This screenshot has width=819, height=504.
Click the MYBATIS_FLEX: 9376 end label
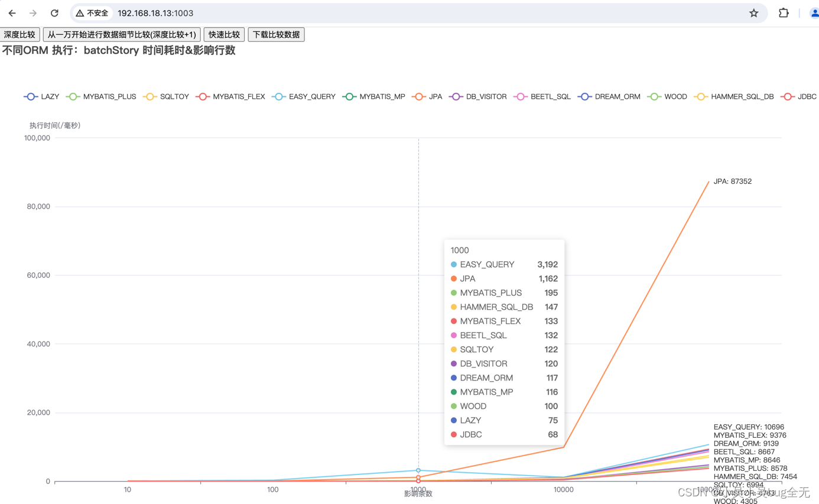(750, 435)
